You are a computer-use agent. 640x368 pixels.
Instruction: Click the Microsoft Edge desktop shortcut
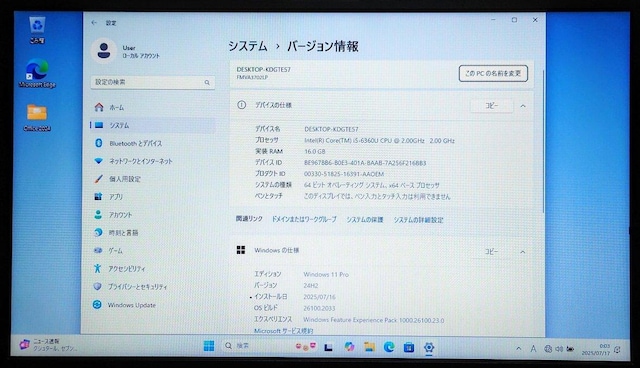point(37,73)
